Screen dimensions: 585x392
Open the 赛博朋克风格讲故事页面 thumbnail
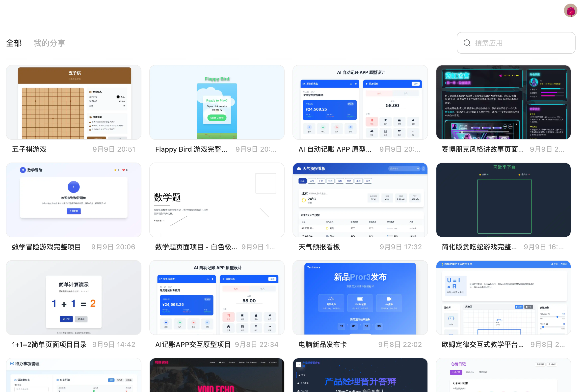[503, 103]
